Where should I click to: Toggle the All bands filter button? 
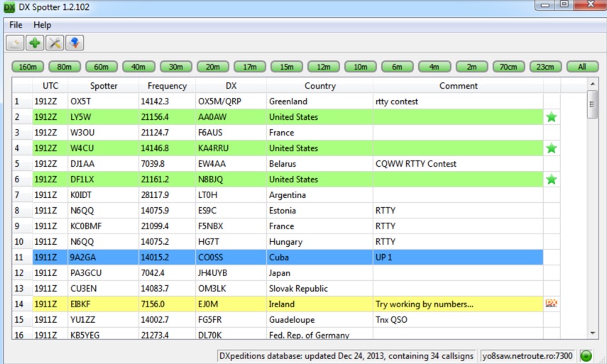[582, 67]
